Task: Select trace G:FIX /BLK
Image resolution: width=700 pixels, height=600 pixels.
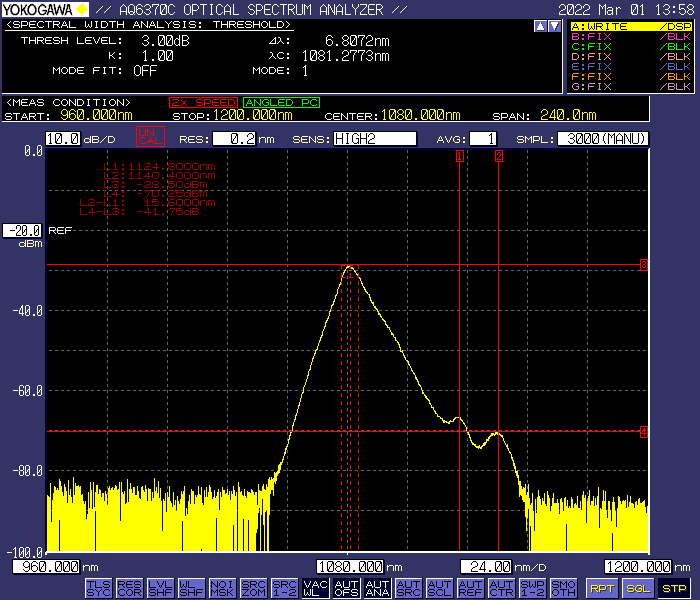Action: pos(631,86)
